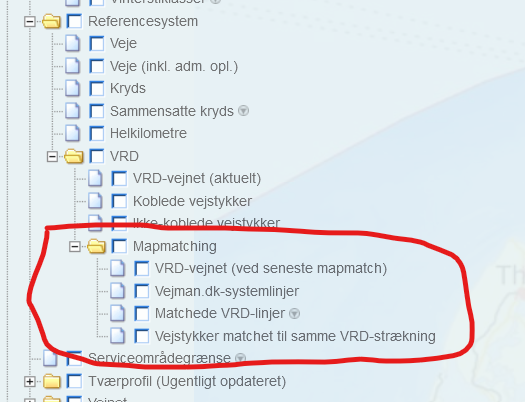Expand the Tværprofil (Ugentligt opdateret) node

(29, 382)
